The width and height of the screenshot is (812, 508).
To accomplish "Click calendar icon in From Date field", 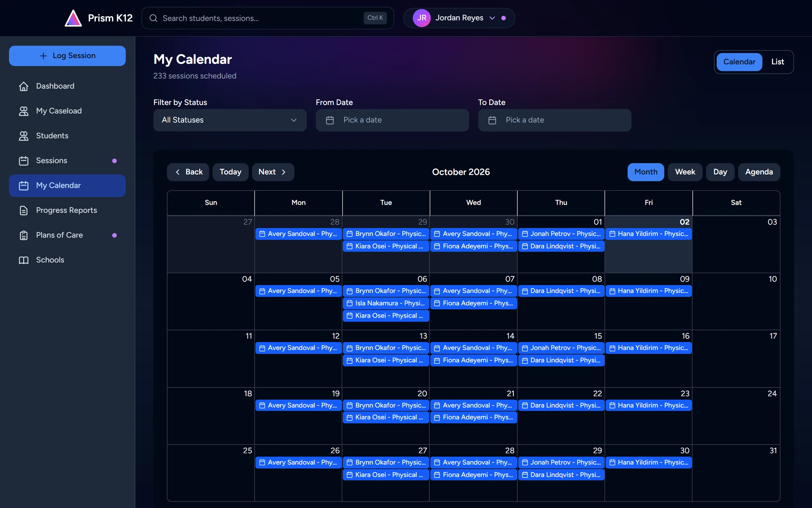I will click(330, 120).
